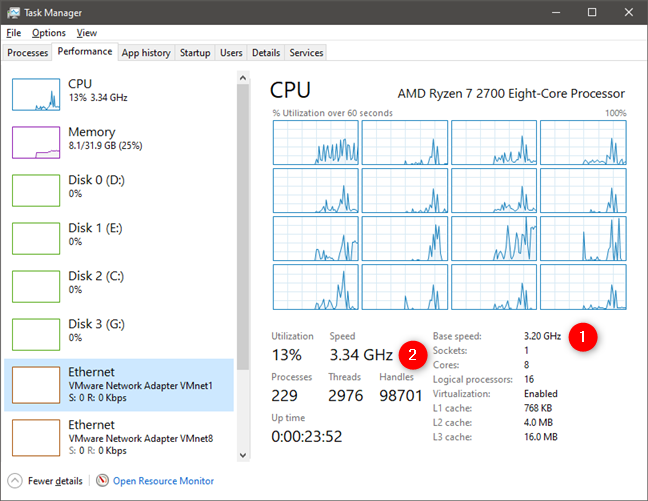
Task: Click the 13% utilization value
Action: (x=286, y=355)
